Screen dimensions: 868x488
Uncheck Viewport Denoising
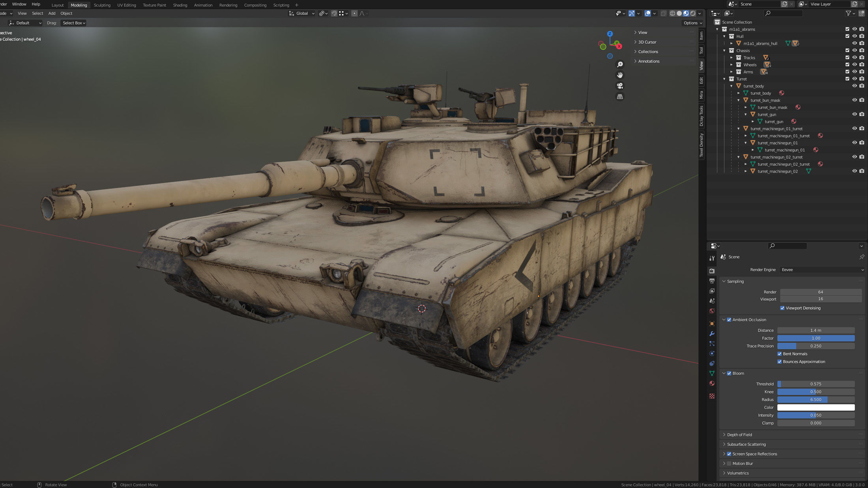coord(782,308)
